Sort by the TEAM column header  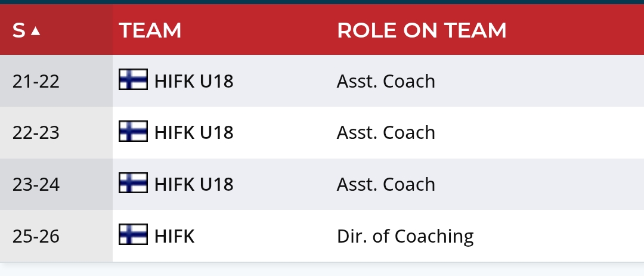pyautogui.click(x=150, y=30)
